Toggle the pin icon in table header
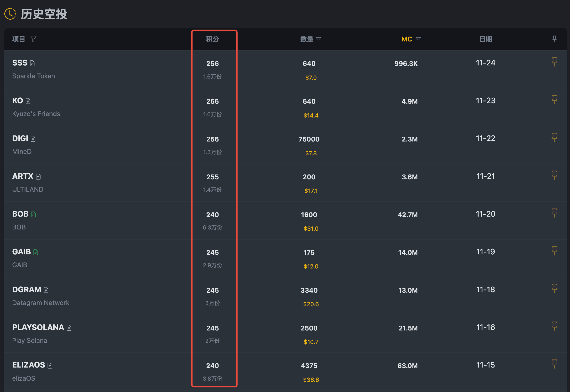The image size is (570, 392). pyautogui.click(x=554, y=39)
